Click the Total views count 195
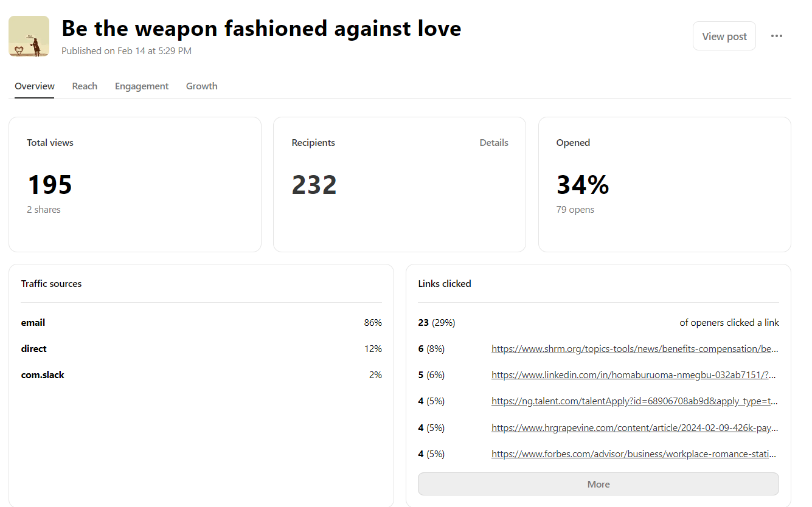 click(50, 185)
